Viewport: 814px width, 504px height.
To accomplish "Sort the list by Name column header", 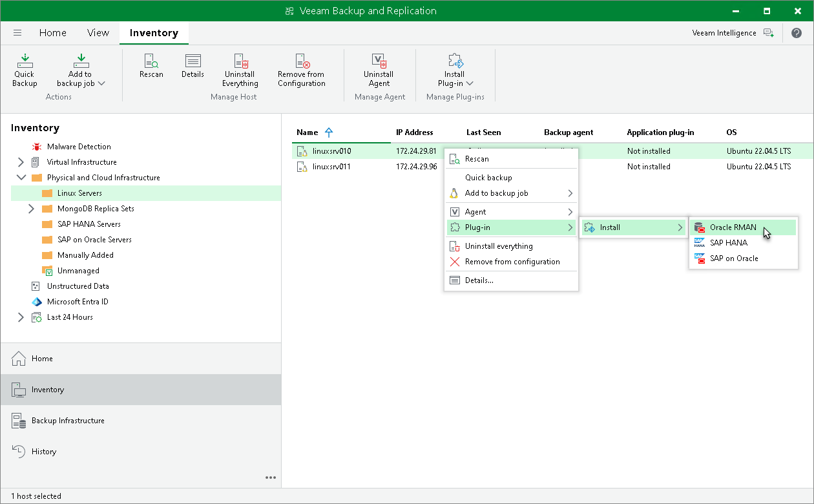I will (x=308, y=132).
